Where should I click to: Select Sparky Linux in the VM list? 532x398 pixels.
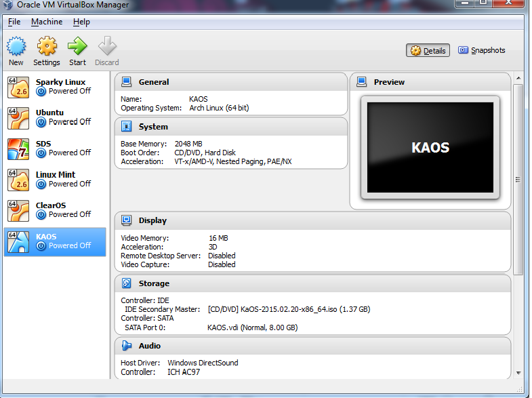pos(55,87)
